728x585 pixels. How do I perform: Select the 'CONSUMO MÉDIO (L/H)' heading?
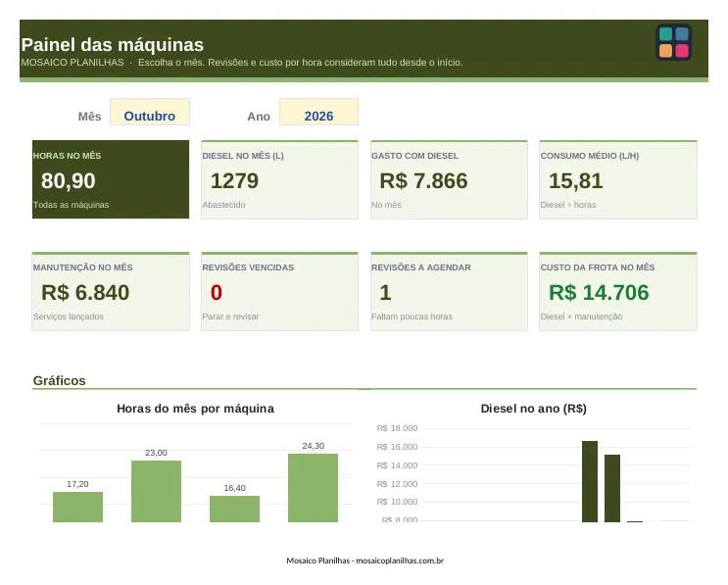(x=590, y=156)
